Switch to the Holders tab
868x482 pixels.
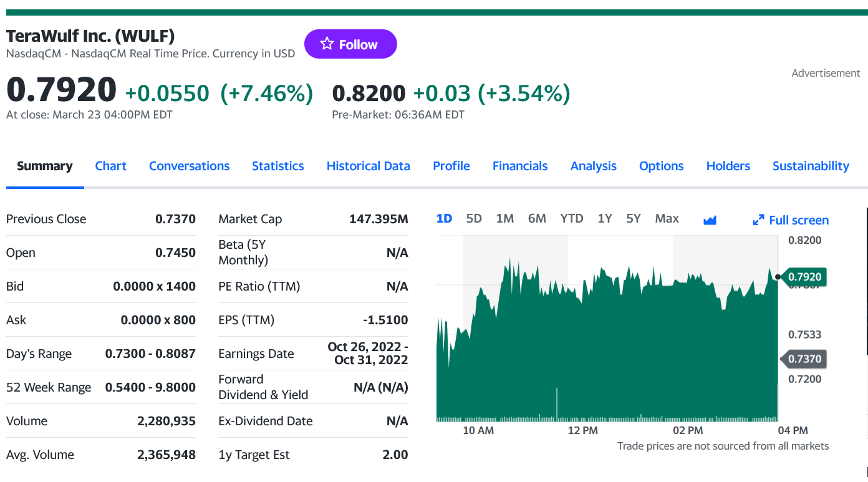(728, 166)
